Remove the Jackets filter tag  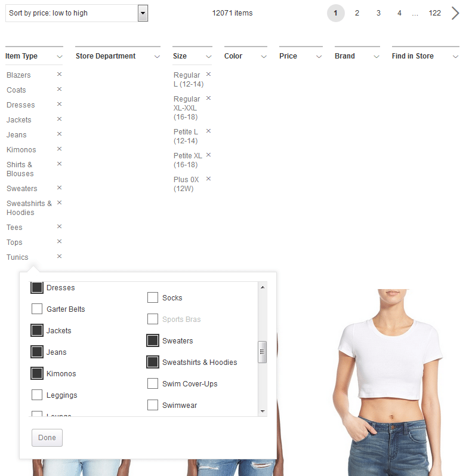(60, 119)
